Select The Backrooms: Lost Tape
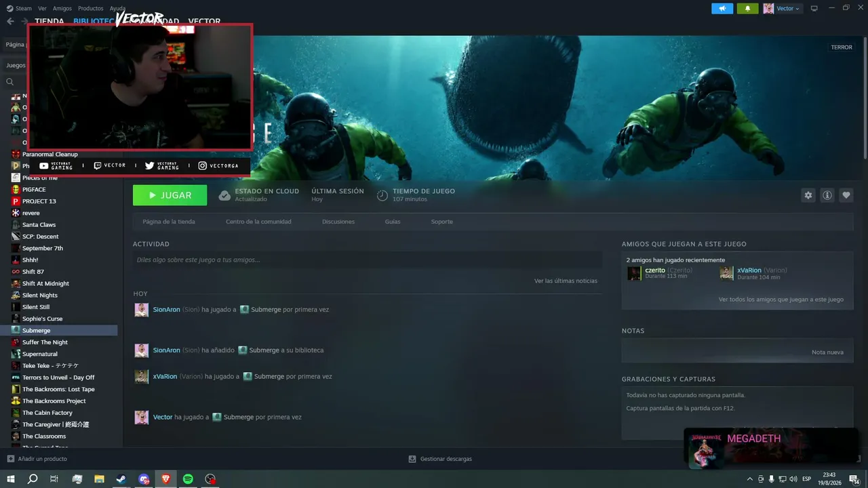 (x=58, y=389)
